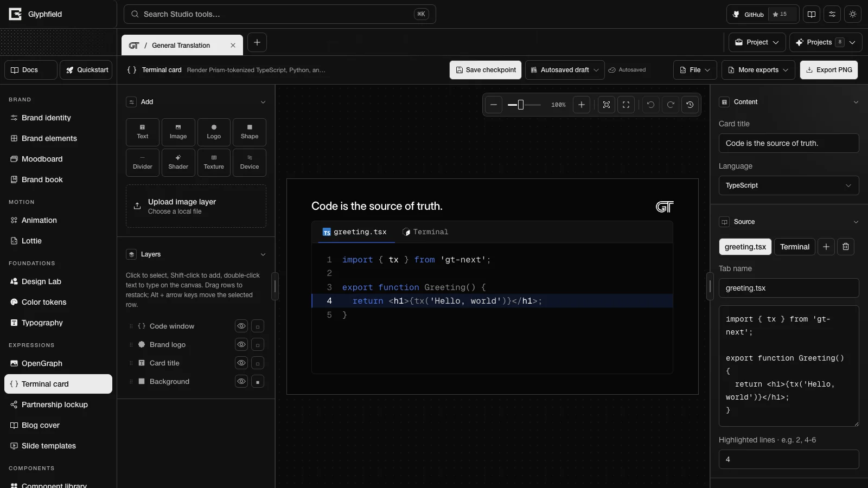Toggle lock box on Background layer
This screenshot has height=488, width=868.
click(258, 381)
